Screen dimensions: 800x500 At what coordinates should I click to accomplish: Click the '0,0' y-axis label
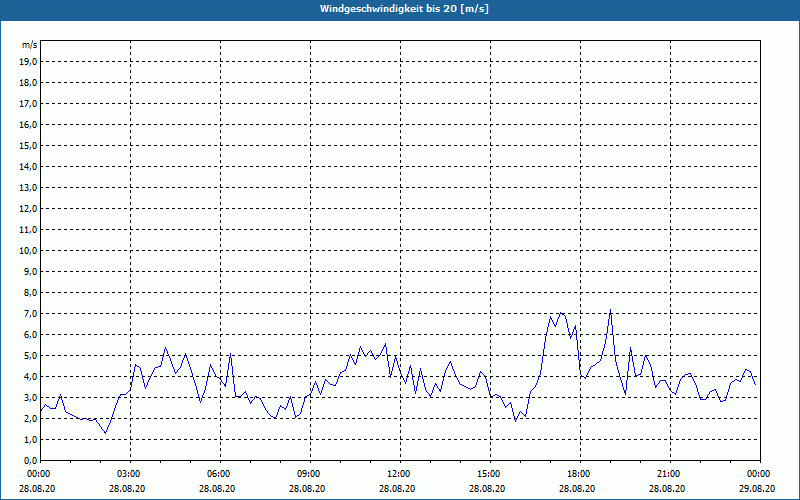point(31,460)
